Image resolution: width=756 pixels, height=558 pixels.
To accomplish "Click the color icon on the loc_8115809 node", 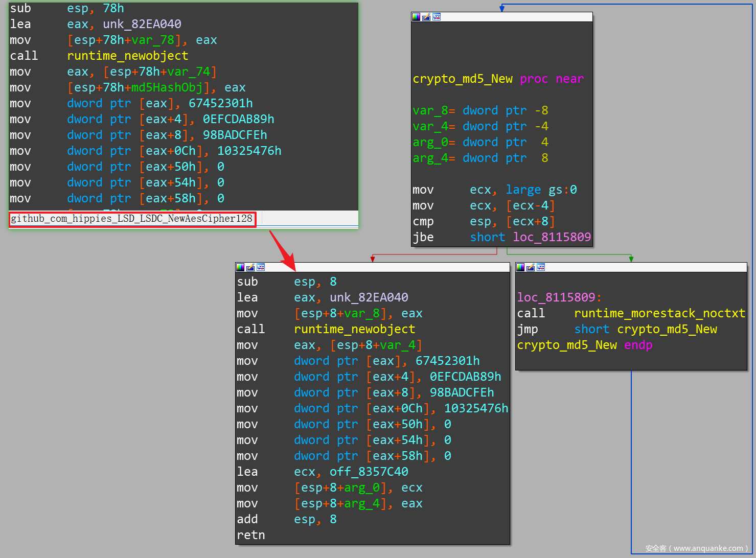I will point(520,267).
